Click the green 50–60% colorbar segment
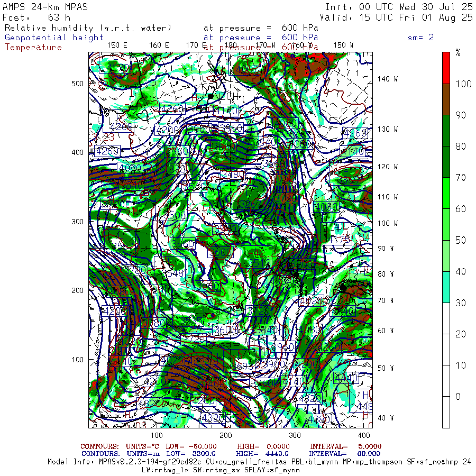Screen dimensions: 476x476 [x=446, y=224]
